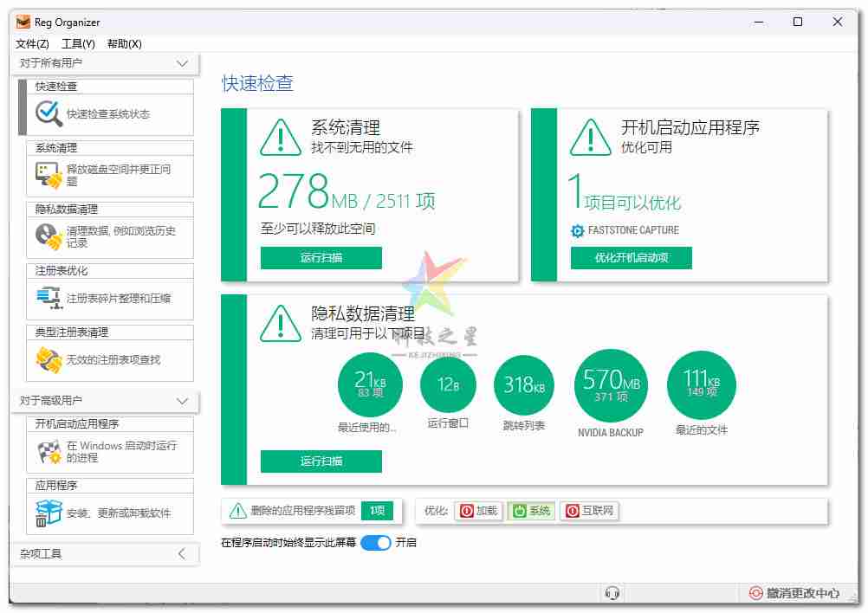Turn off the show-at-startup toggle switch
This screenshot has width=868, height=613.
(x=375, y=543)
